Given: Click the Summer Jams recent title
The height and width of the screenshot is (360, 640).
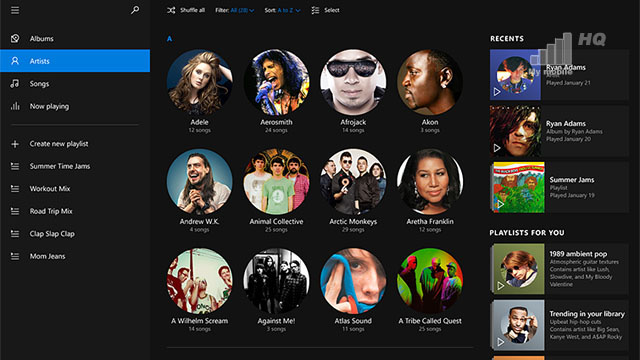Looking at the screenshot, I should click(x=572, y=180).
